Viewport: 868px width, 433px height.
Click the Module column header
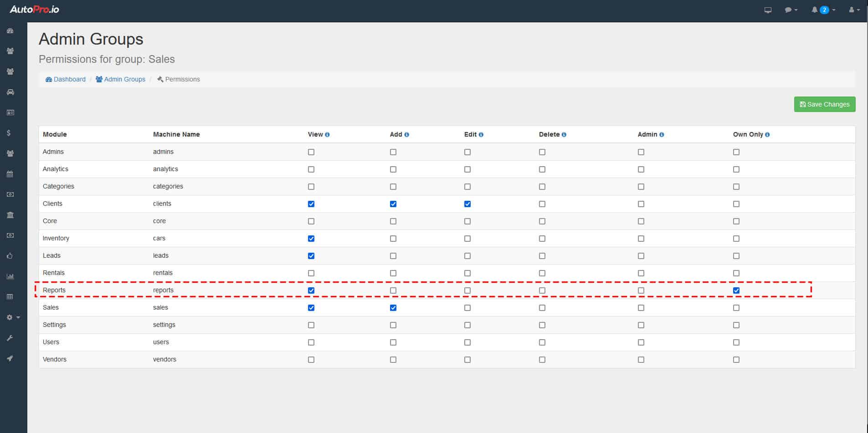click(x=55, y=134)
